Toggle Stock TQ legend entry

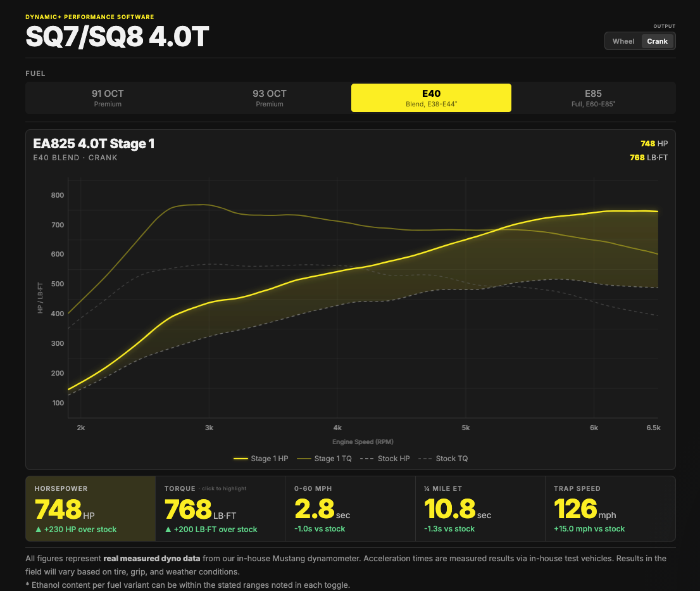coord(443,459)
